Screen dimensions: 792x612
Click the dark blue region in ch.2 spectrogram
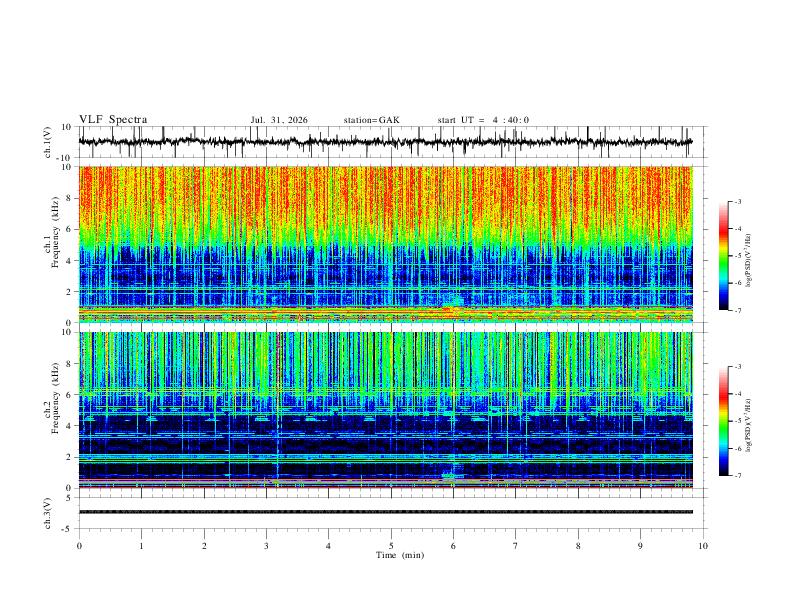click(385, 444)
